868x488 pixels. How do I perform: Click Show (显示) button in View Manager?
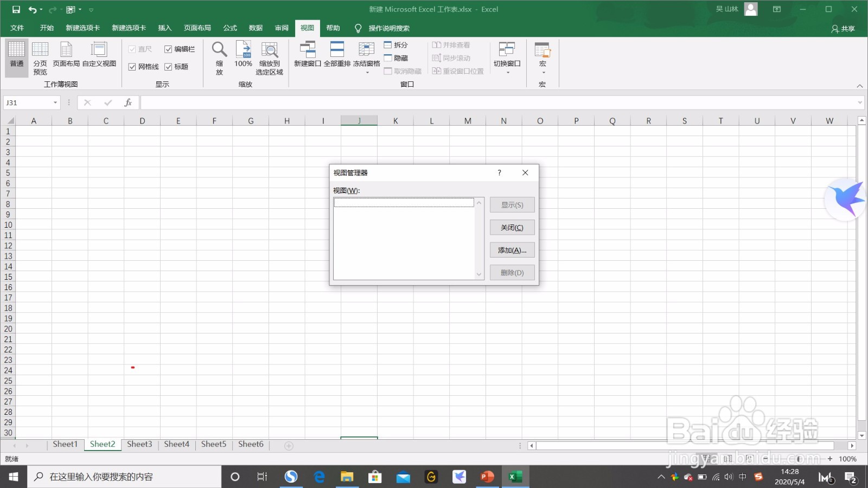coord(512,205)
